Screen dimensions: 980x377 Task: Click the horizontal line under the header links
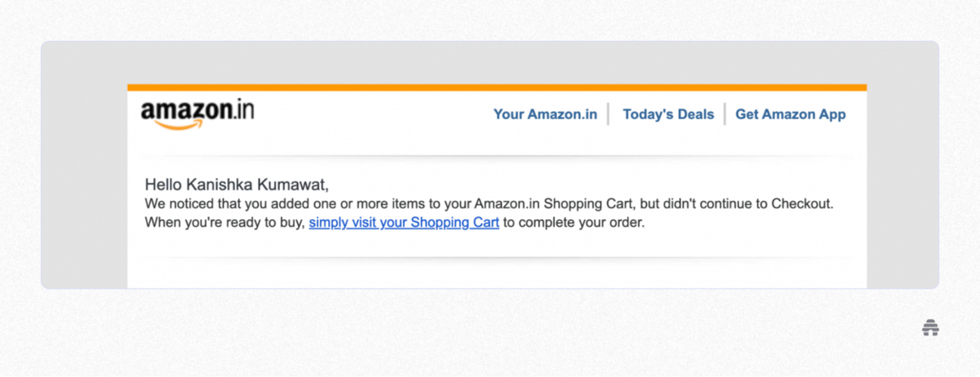[x=497, y=156]
